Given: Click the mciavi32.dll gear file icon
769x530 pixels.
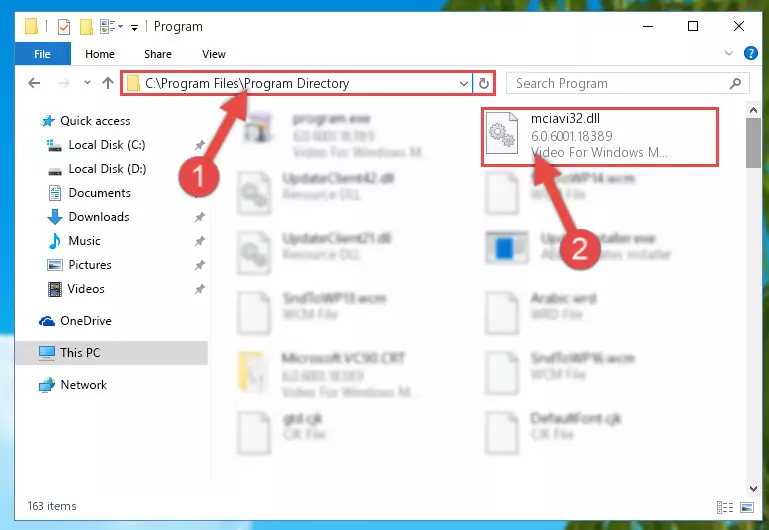Looking at the screenshot, I should 502,133.
